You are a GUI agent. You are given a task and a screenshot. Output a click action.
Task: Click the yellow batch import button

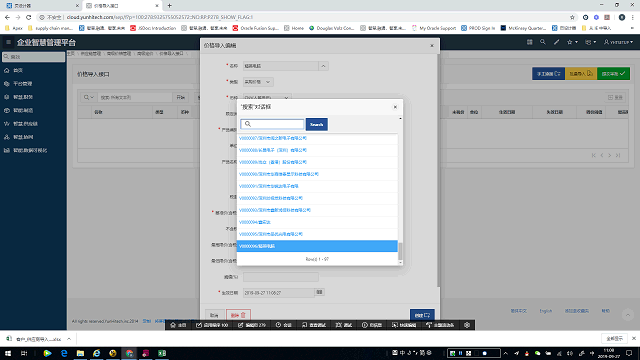[x=581, y=74]
